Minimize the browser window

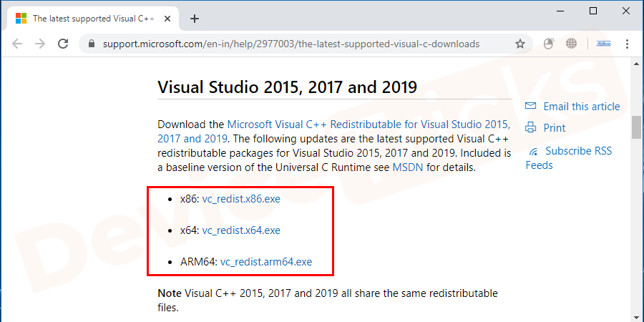[x=560, y=11]
